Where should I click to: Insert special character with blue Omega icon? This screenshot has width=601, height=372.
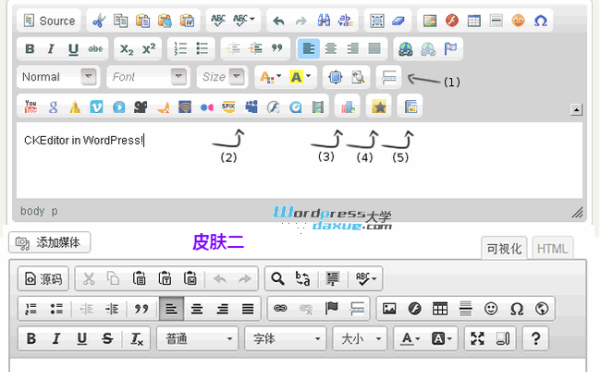click(x=540, y=20)
